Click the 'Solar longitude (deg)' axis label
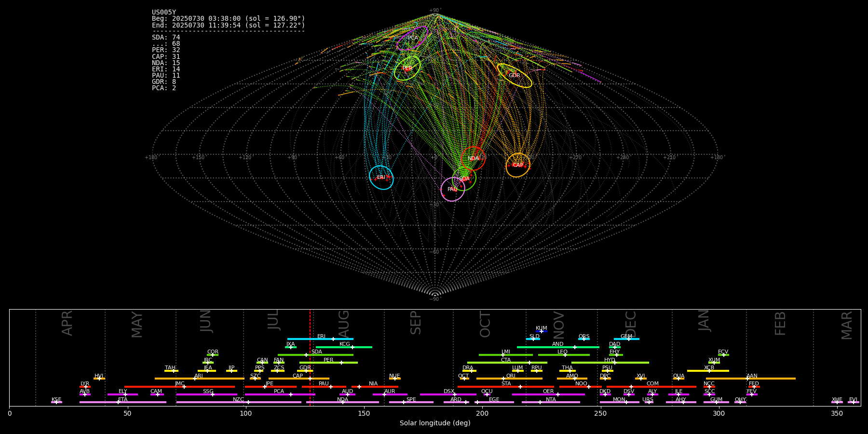 435,423
